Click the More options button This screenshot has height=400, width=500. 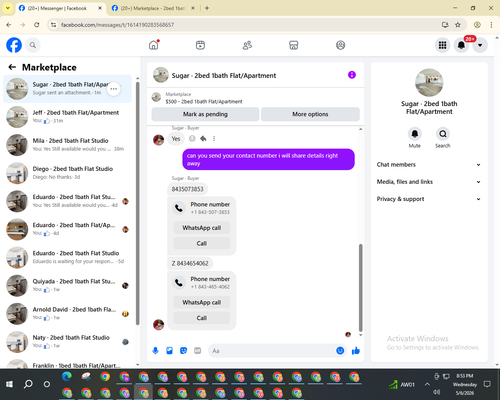[x=310, y=114]
